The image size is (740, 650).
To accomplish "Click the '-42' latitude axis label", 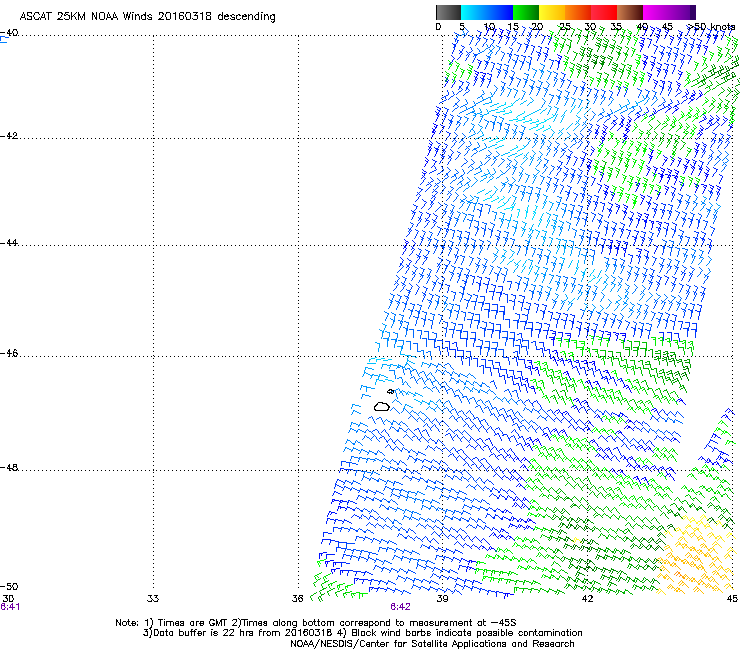I will click(x=9, y=136).
